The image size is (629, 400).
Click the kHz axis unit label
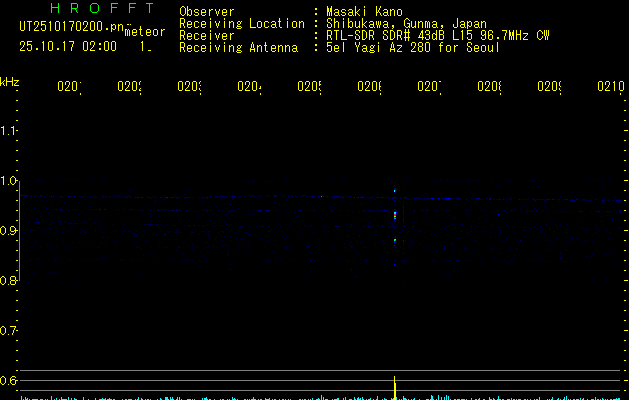pyautogui.click(x=10, y=81)
